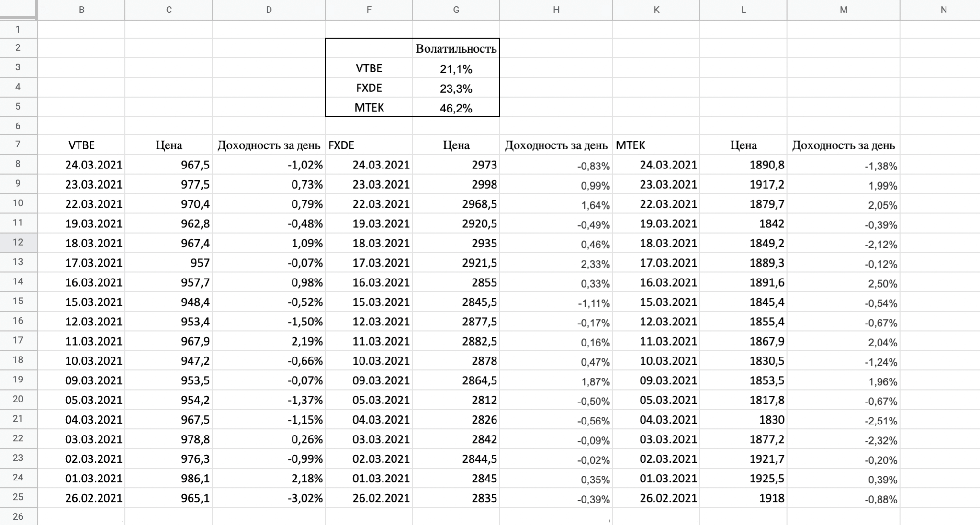Click VTBE date 23.03.2021 in column B
980x525 pixels.
[81, 184]
